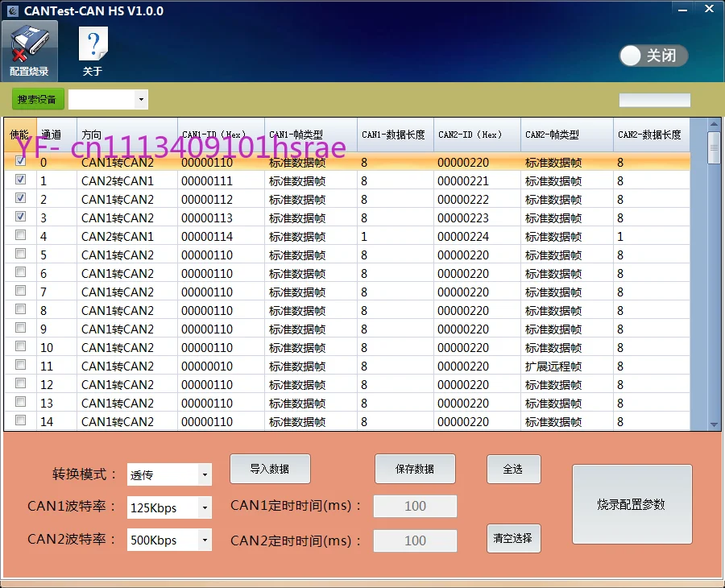Expand the device selection dropdown
This screenshot has width=725, height=588.
click(x=141, y=99)
